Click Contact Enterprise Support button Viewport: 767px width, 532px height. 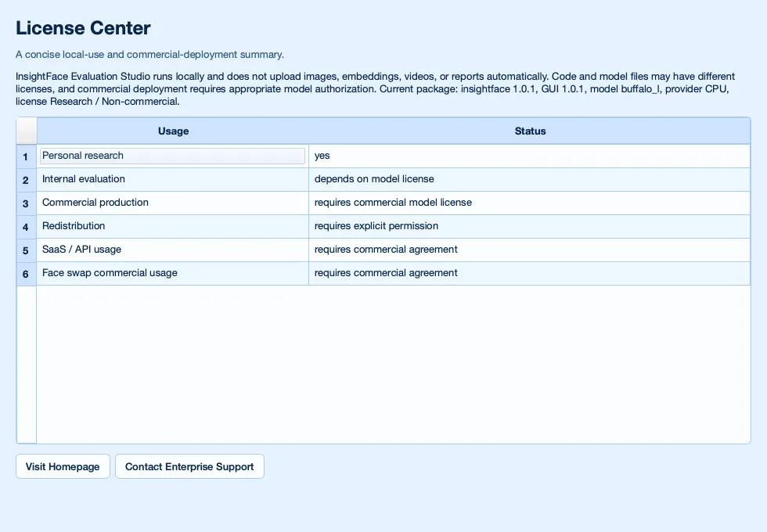coord(189,466)
